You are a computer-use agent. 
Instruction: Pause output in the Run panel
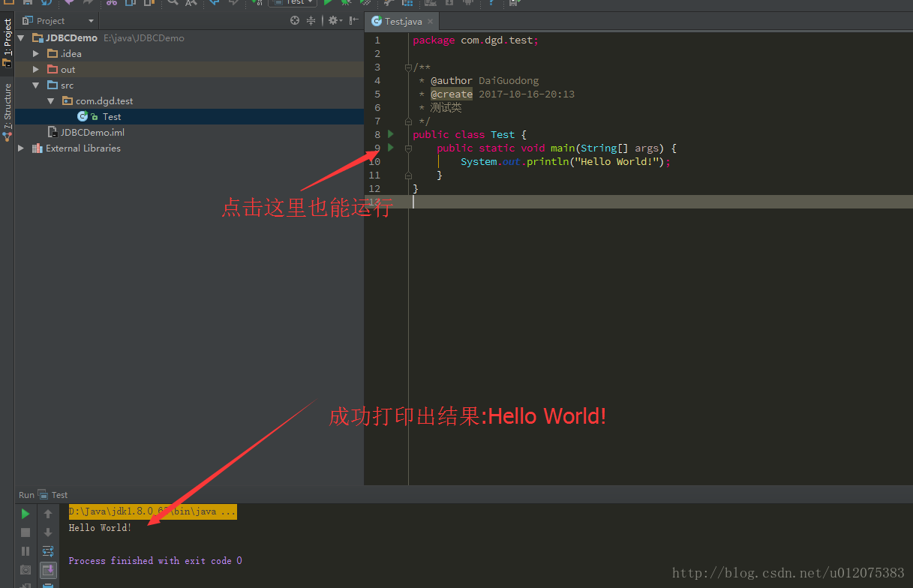point(26,551)
